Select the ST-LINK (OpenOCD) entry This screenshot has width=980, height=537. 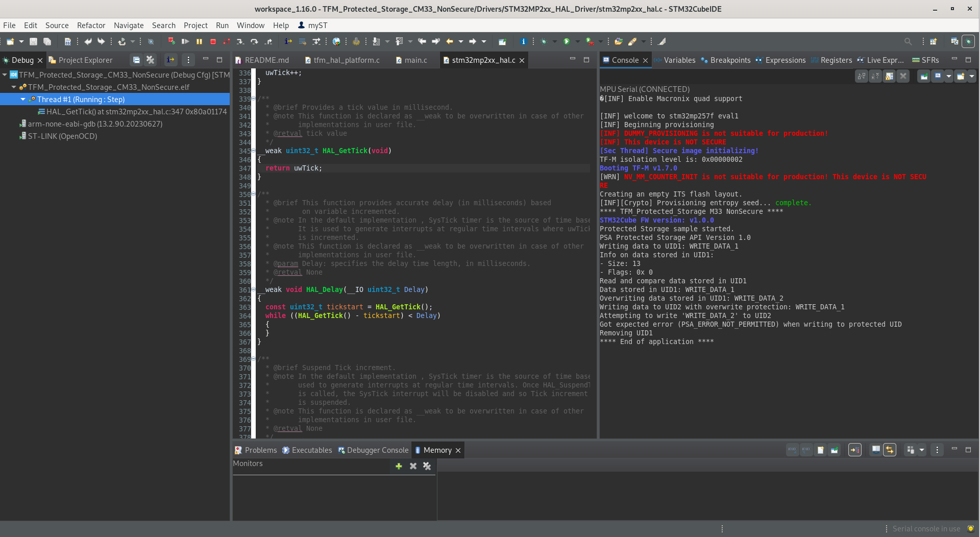(x=58, y=136)
